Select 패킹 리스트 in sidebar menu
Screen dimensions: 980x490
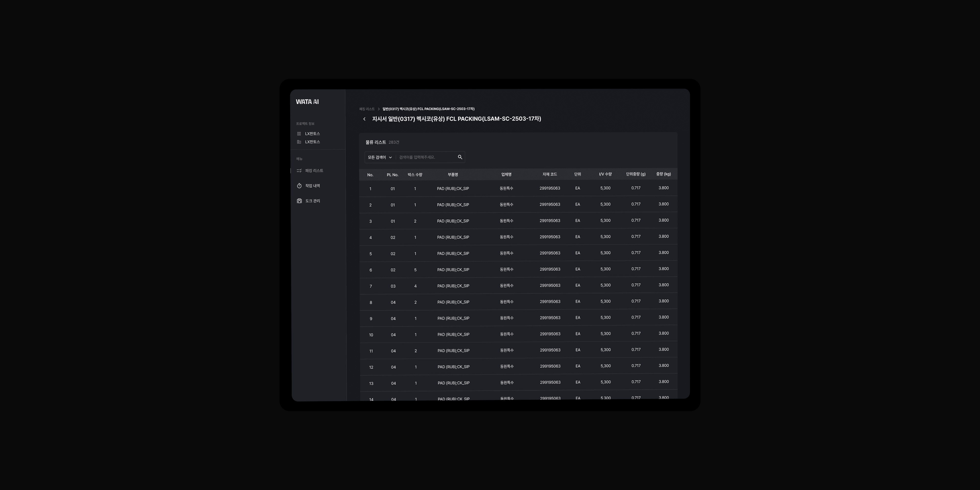click(x=314, y=171)
